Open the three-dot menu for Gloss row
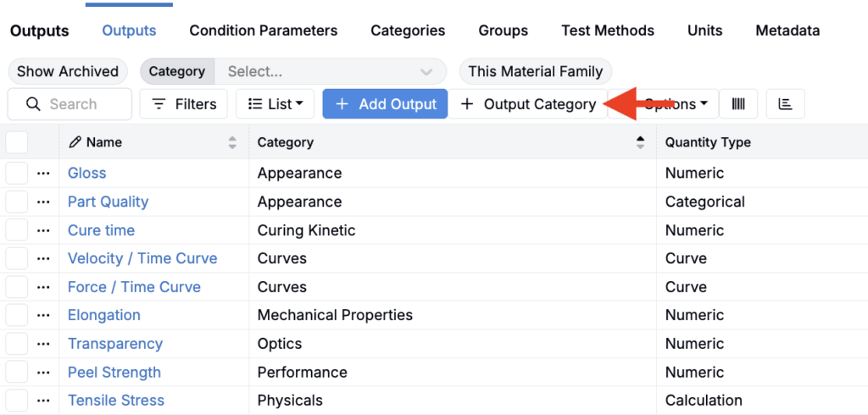 (x=44, y=174)
